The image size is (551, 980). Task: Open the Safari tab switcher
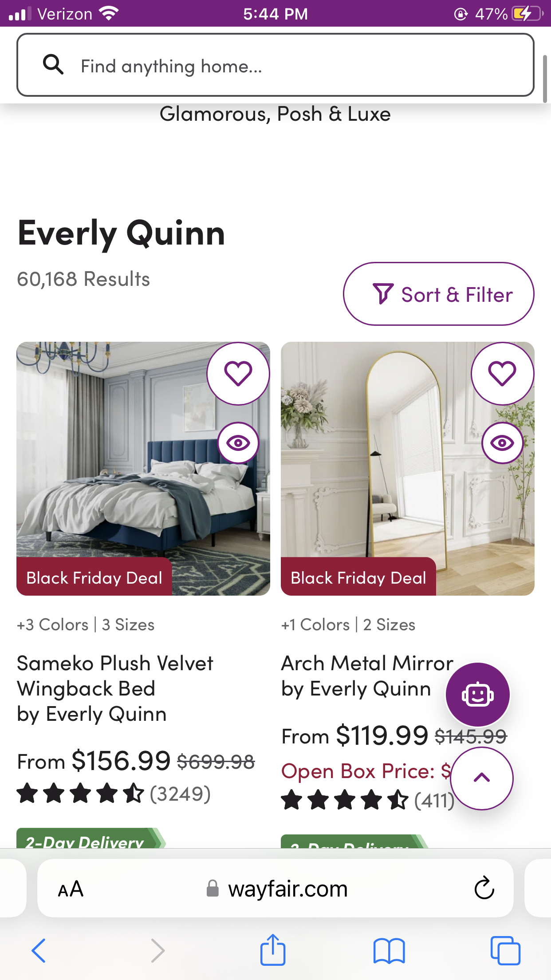[506, 950]
